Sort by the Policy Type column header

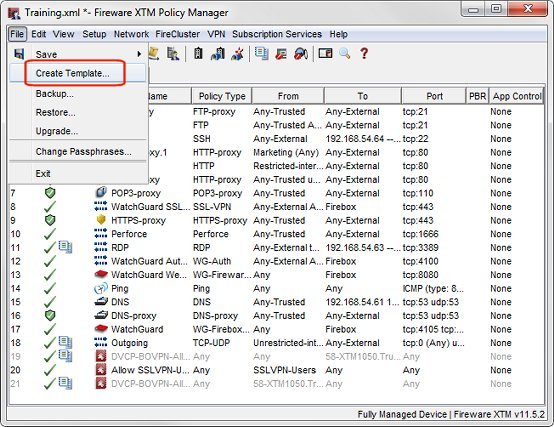coord(222,96)
